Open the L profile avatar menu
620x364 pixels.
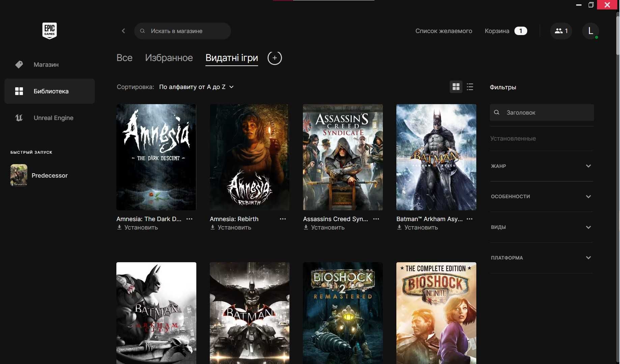click(590, 31)
